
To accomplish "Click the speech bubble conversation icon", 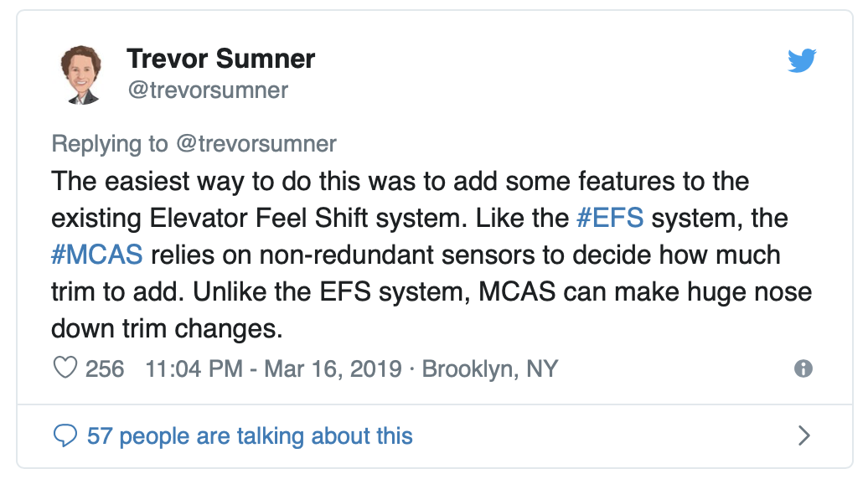I will (x=65, y=435).
